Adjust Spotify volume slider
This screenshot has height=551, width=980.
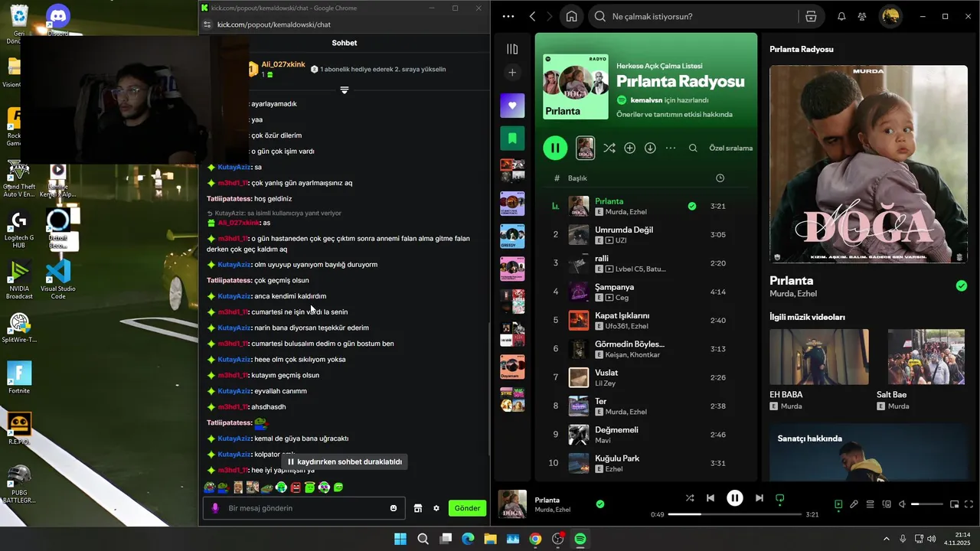point(927,504)
